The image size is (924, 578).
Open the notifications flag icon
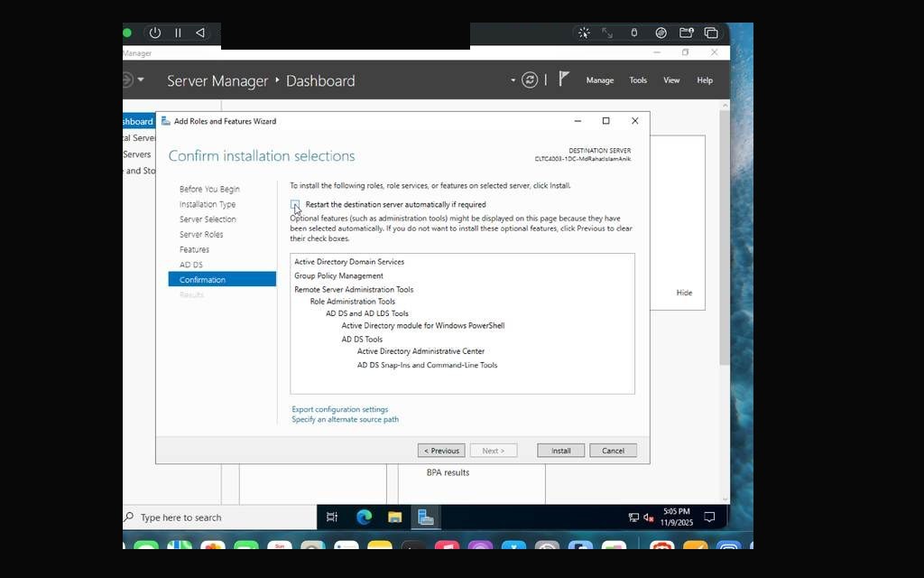click(x=563, y=79)
